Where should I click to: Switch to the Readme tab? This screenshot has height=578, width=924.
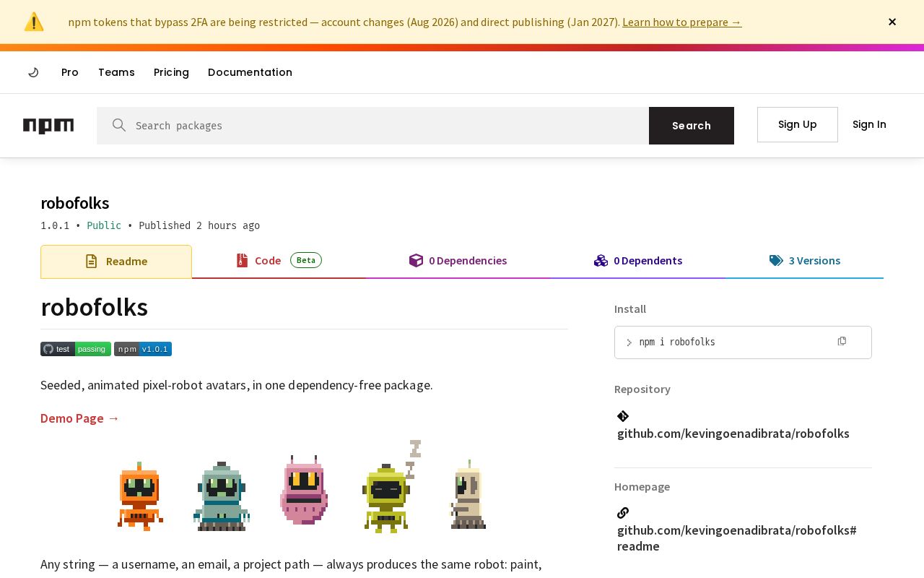click(x=116, y=262)
